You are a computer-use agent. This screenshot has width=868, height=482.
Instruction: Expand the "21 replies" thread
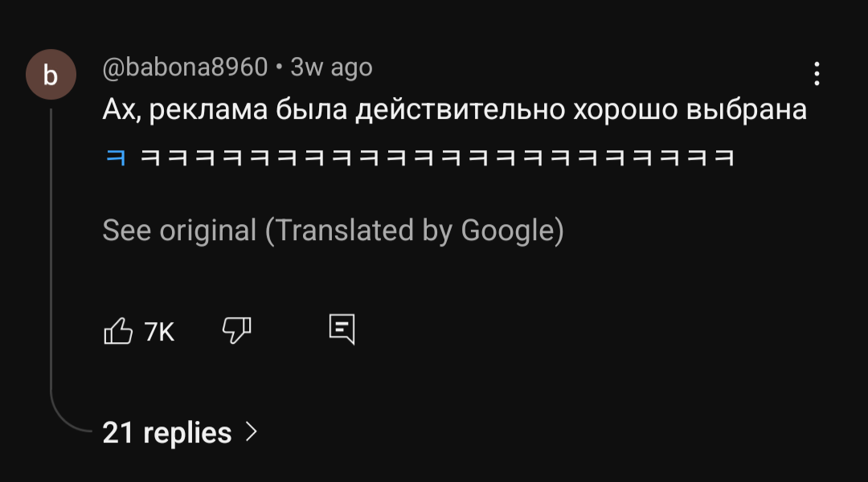[166, 433]
